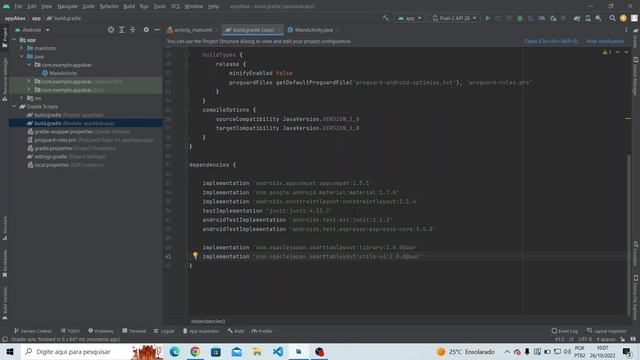640x360 pixels.
Task: Click the Search Everywhere magnifier icon
Action: pos(612,18)
